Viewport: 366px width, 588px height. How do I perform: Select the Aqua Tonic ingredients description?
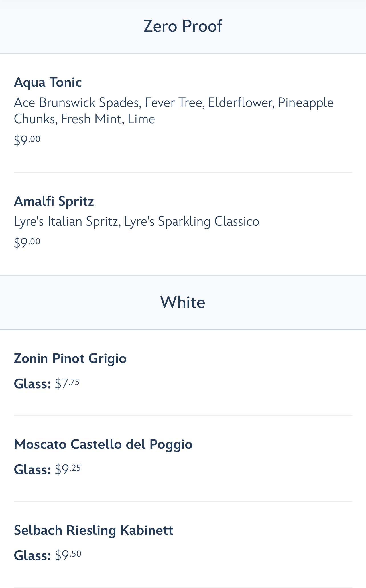(173, 111)
